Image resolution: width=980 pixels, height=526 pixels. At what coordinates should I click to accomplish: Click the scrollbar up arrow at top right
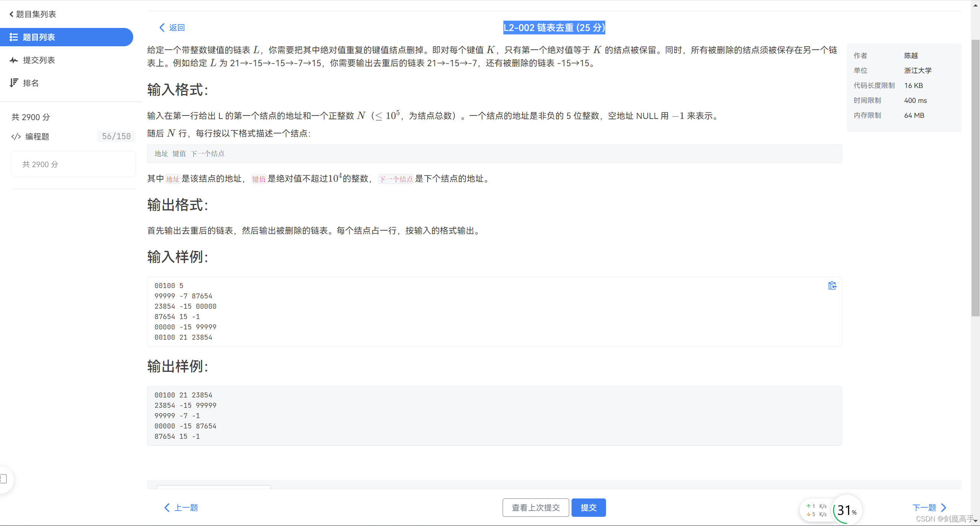click(x=975, y=5)
